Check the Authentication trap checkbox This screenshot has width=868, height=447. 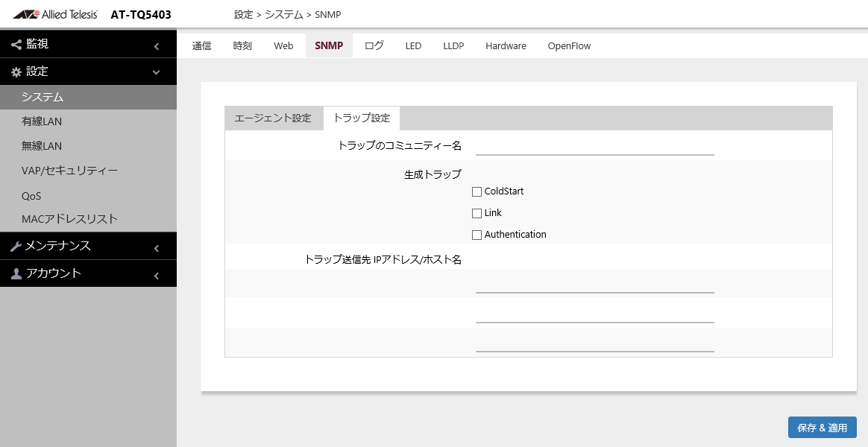pos(477,235)
